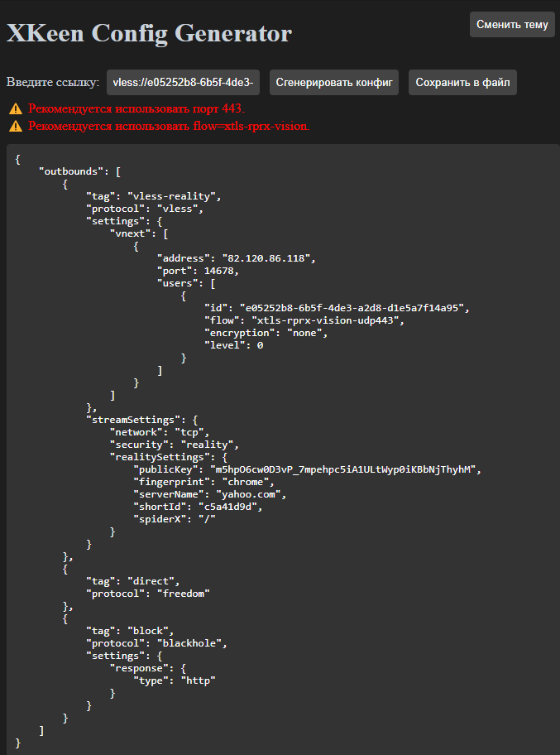Click the XKeen Config Generator heading
Image resolution: width=560 pixels, height=755 pixels.
pos(149,33)
